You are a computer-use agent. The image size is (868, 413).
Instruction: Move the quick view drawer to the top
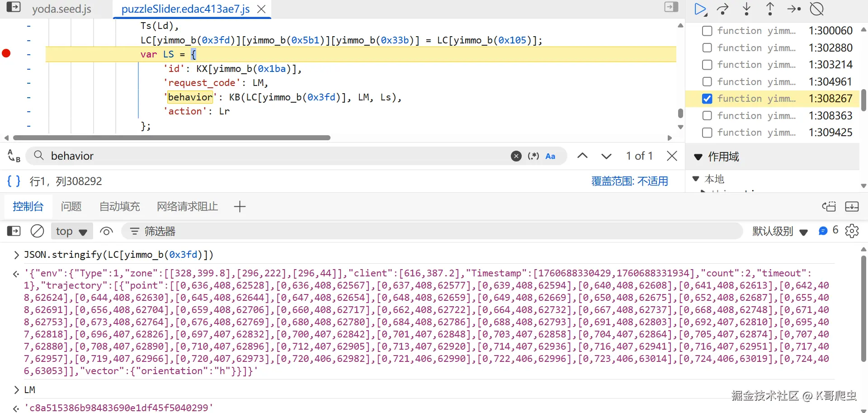coord(829,207)
